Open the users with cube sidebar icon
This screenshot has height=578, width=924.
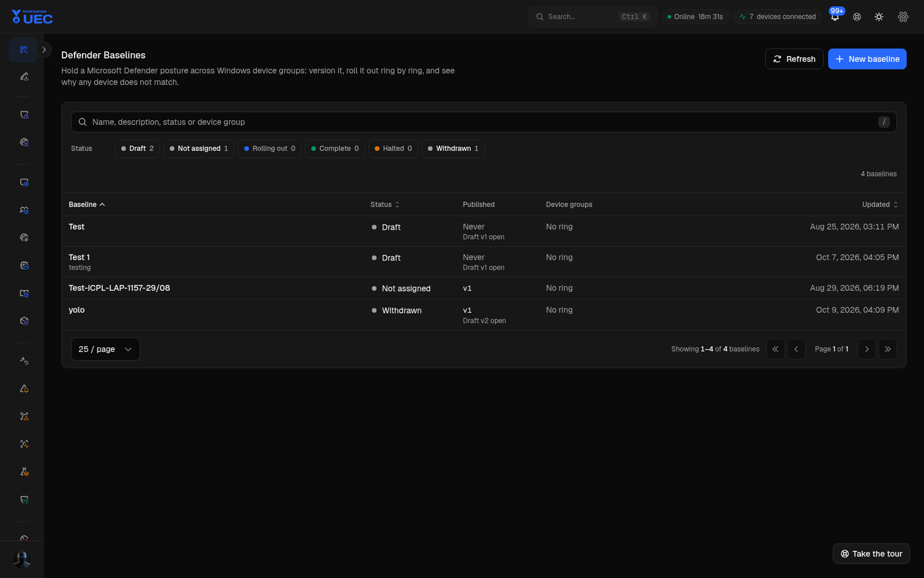[24, 210]
